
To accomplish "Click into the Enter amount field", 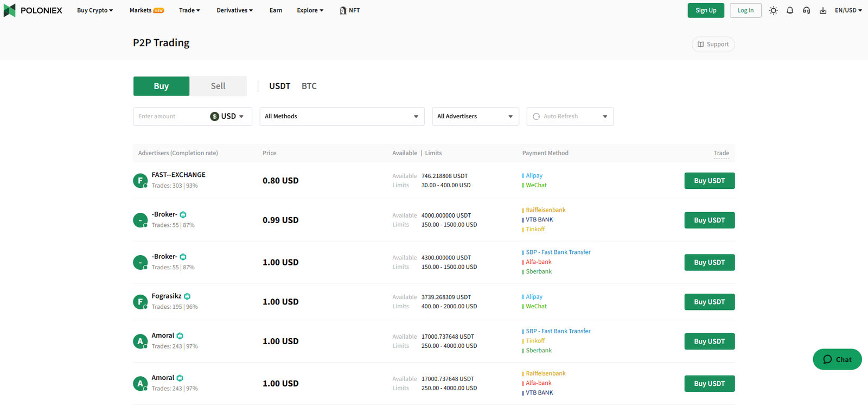I will pyautogui.click(x=171, y=116).
